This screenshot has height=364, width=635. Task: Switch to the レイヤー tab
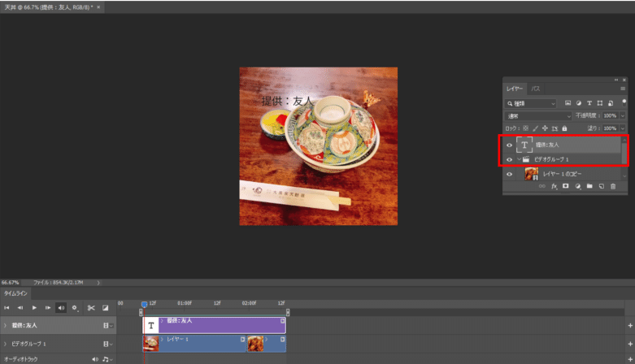pyautogui.click(x=515, y=89)
